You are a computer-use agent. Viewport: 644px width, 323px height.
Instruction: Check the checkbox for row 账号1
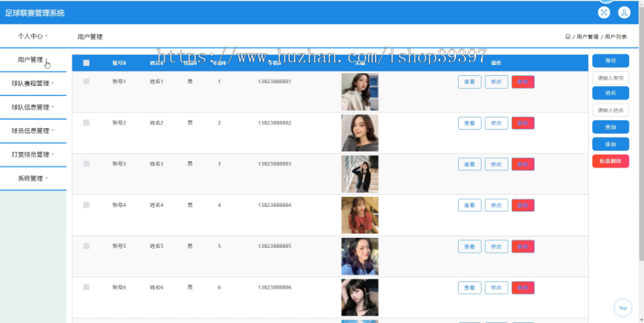click(87, 82)
